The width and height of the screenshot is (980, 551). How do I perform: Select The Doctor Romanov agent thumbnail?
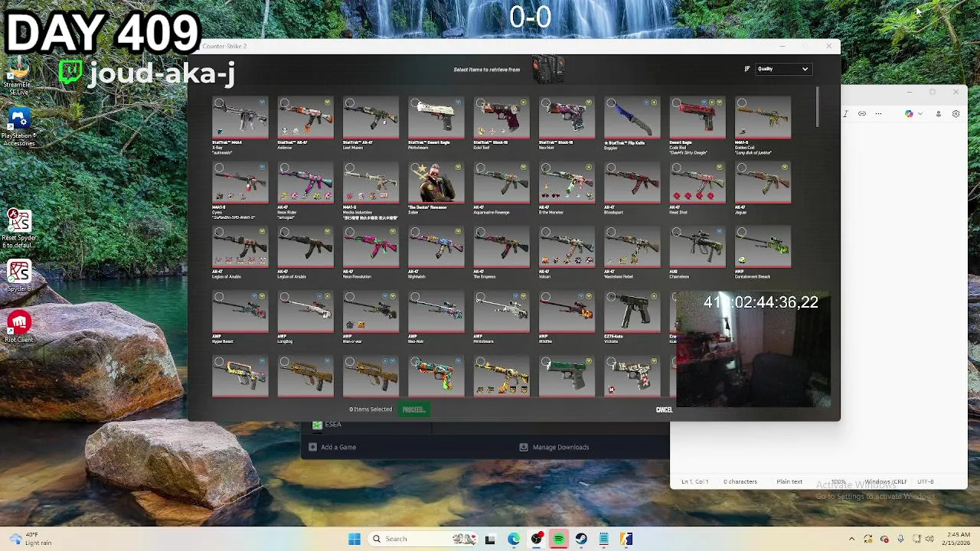click(436, 183)
